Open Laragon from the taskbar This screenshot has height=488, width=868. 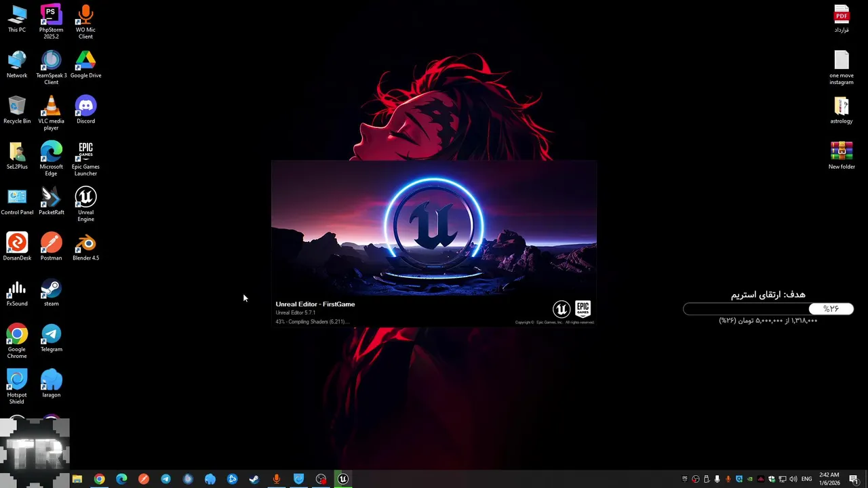pos(210,479)
